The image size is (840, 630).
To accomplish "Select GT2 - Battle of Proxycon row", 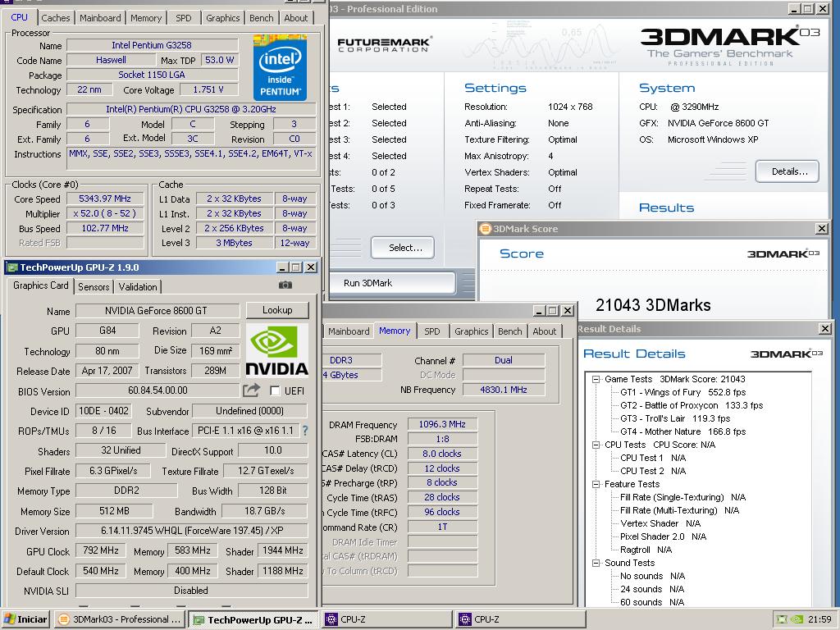I will pos(692,405).
